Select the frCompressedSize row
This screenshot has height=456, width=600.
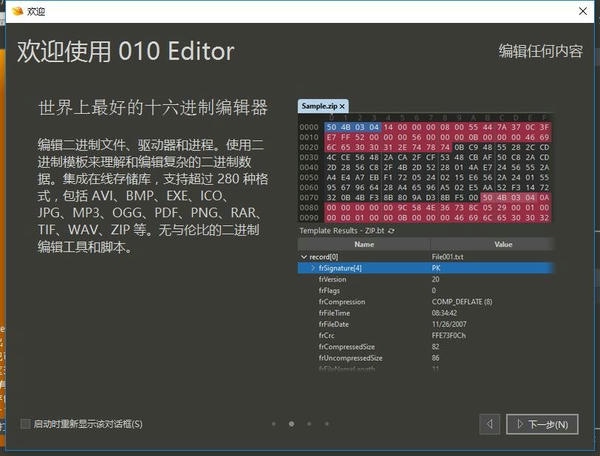coord(426,347)
